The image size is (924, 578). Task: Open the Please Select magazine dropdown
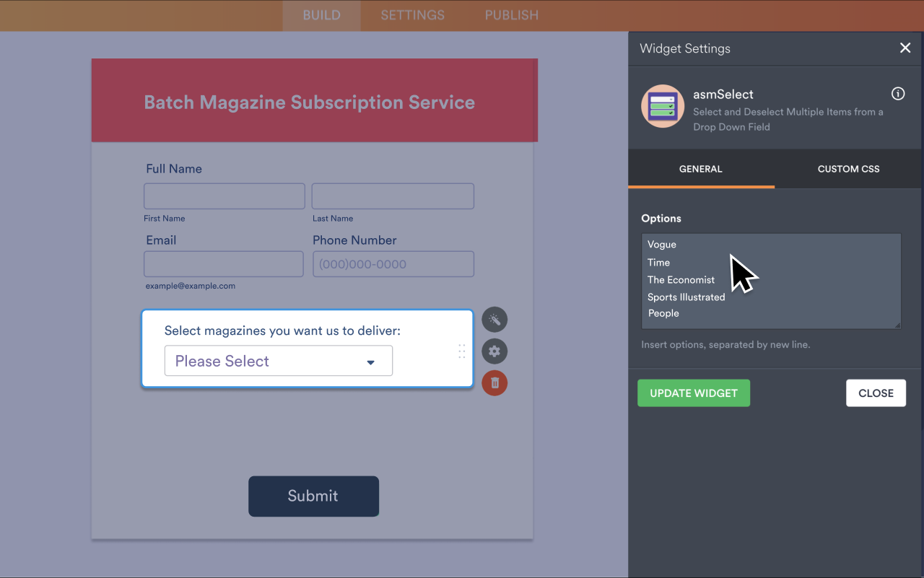(278, 361)
